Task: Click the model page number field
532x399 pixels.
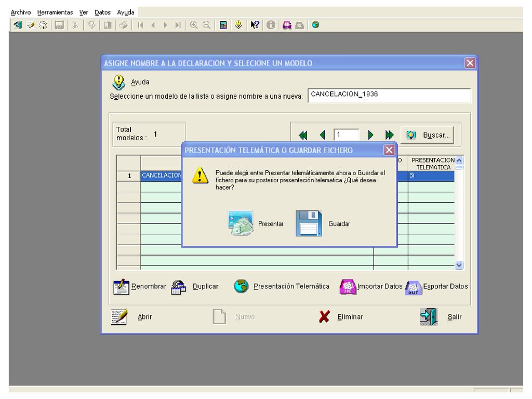Action: 346,135
